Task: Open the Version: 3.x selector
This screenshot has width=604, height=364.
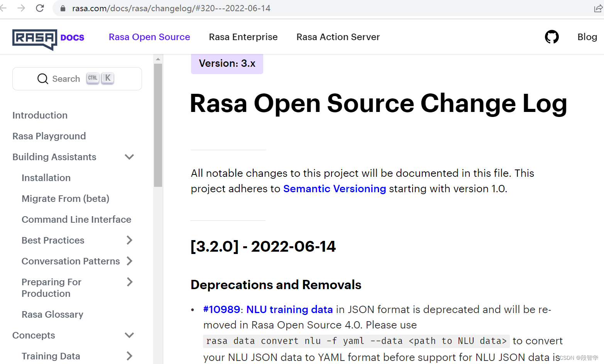Action: (227, 64)
